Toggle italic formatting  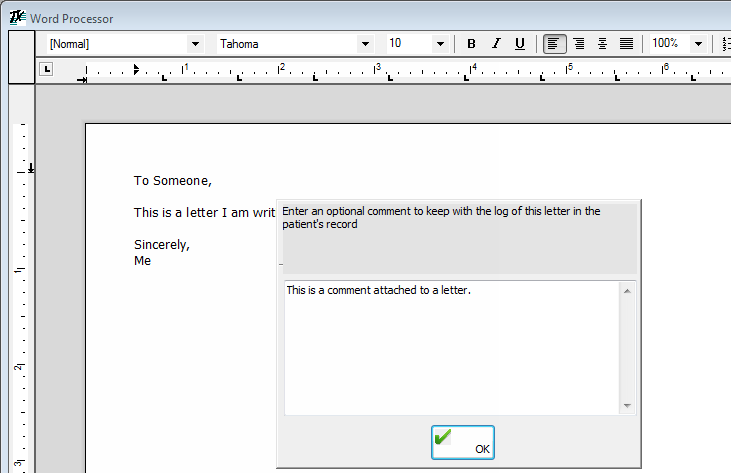tap(496, 44)
